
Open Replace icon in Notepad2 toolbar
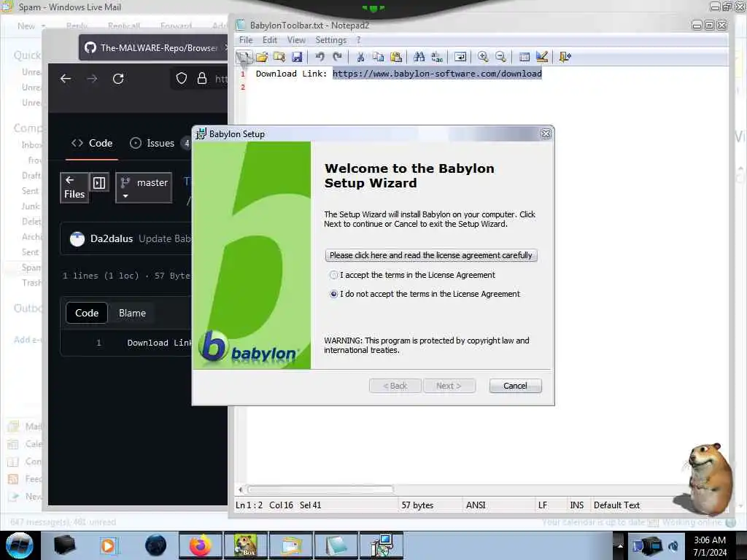click(437, 57)
